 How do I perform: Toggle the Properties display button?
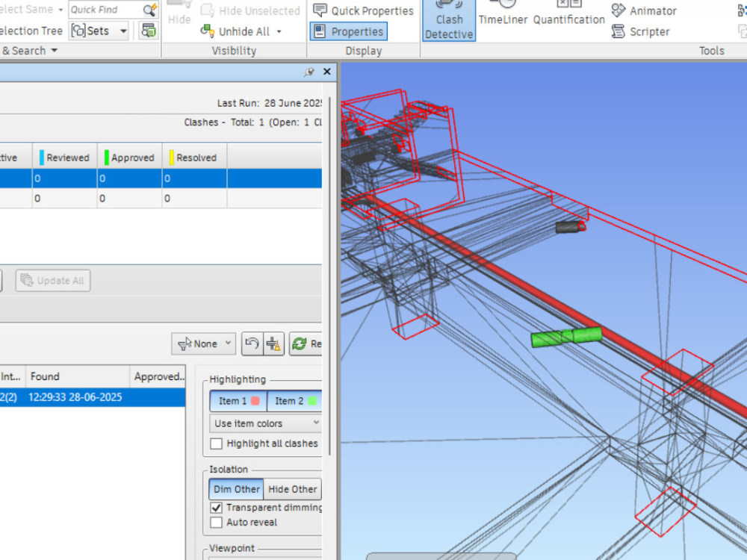click(349, 31)
